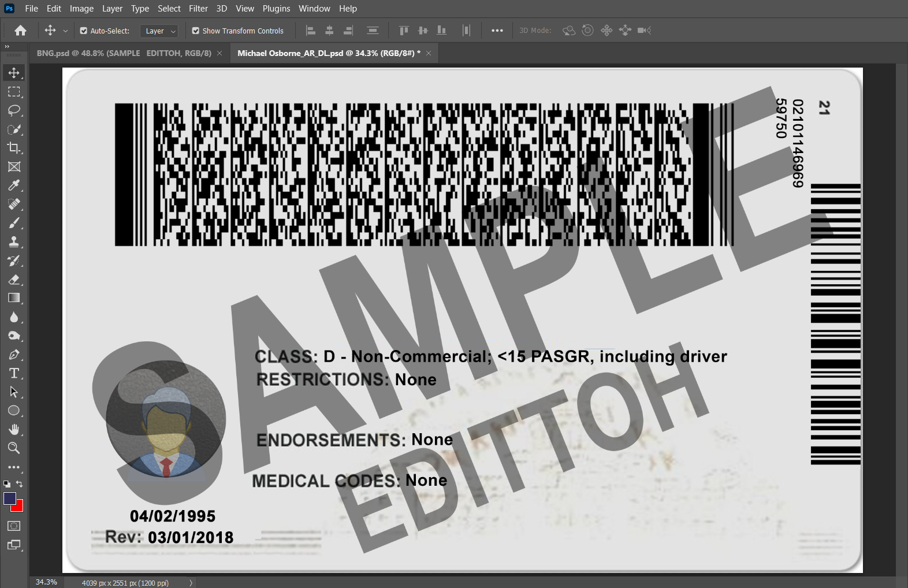The image size is (908, 588).
Task: Open the Window menu
Action: [x=314, y=9]
